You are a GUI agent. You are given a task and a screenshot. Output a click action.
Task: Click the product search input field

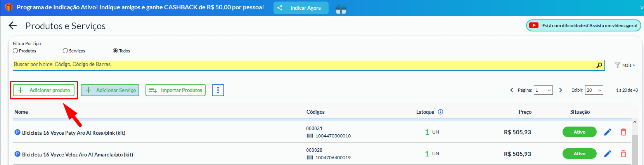coord(303,65)
